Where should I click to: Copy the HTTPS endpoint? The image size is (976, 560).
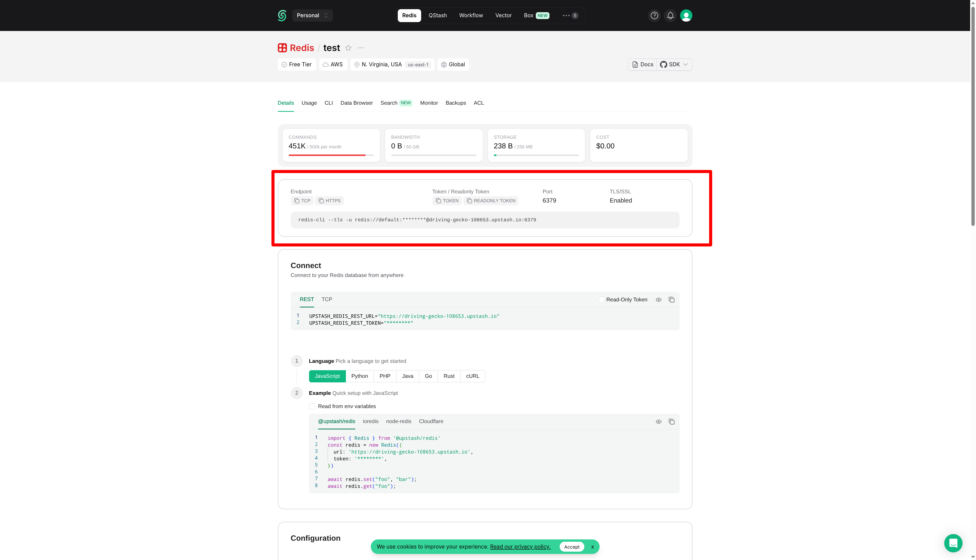(x=329, y=201)
